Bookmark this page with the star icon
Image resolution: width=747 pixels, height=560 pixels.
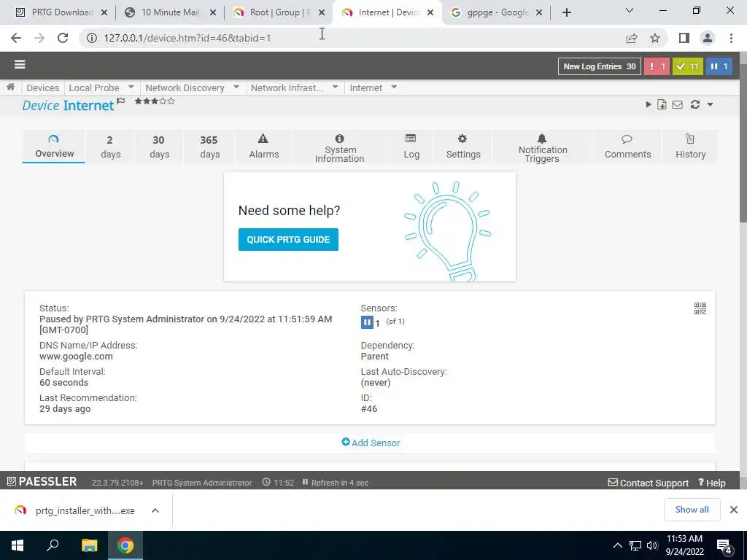[x=654, y=38]
